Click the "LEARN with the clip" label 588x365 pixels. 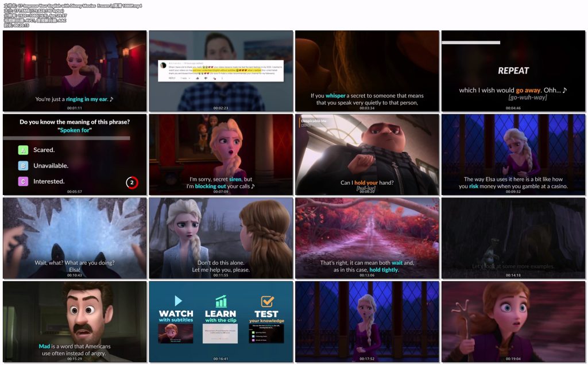pyautogui.click(x=220, y=316)
